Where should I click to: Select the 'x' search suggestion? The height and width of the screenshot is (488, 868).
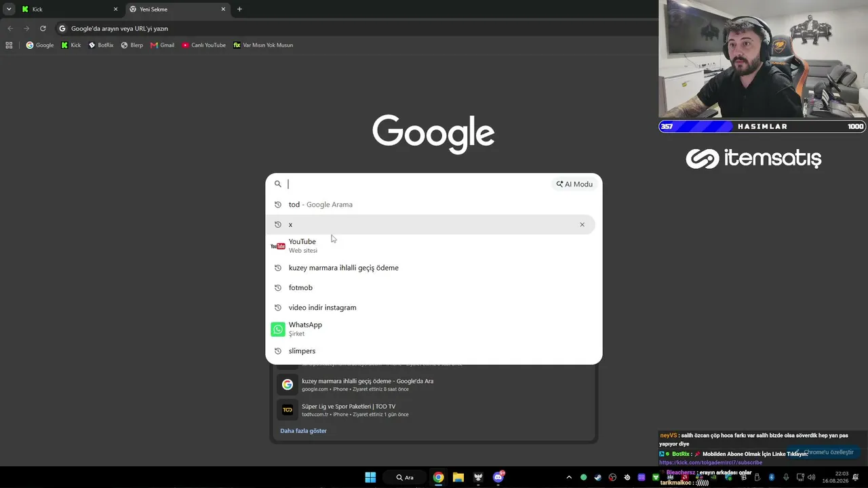431,224
